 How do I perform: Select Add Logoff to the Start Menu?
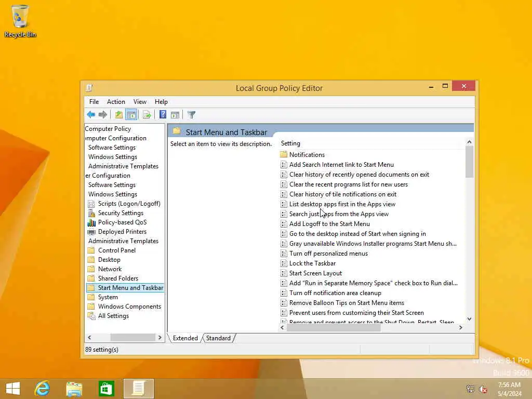[x=329, y=224]
